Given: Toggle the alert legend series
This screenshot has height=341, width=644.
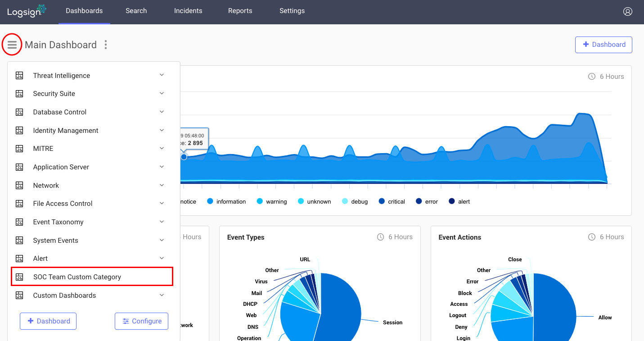Looking at the screenshot, I should [x=459, y=201].
